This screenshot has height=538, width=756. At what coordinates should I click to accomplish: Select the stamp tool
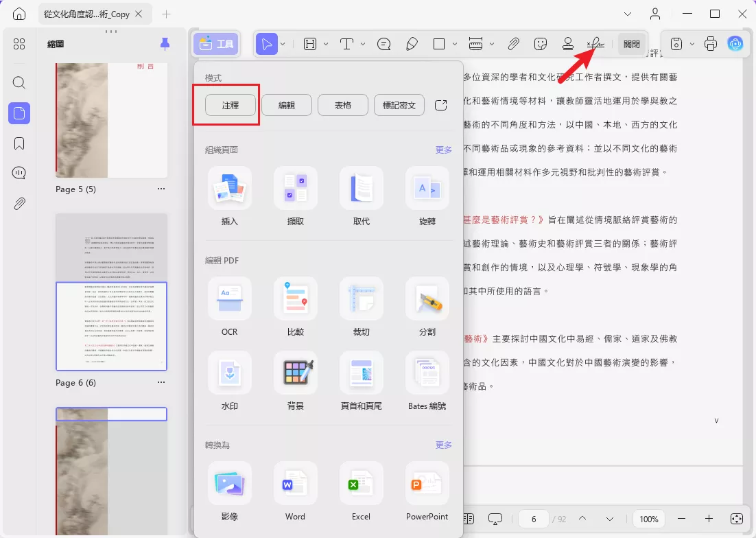point(568,45)
